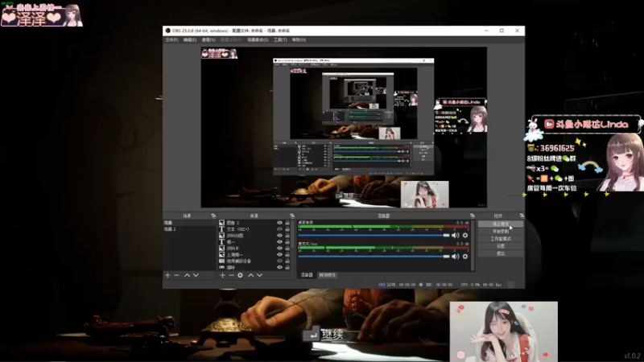Open the 帮助(H) Help menu
The image size is (644, 362).
pos(299,39)
